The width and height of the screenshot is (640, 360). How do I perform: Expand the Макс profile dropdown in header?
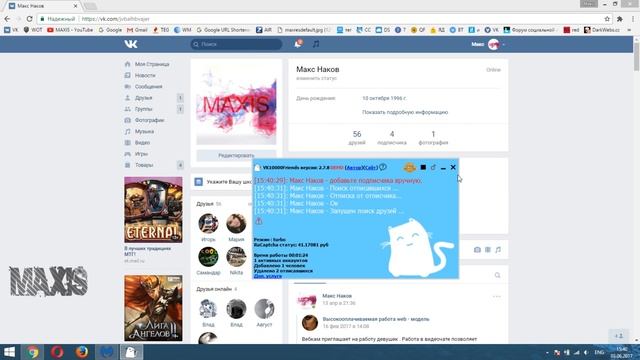(x=488, y=44)
